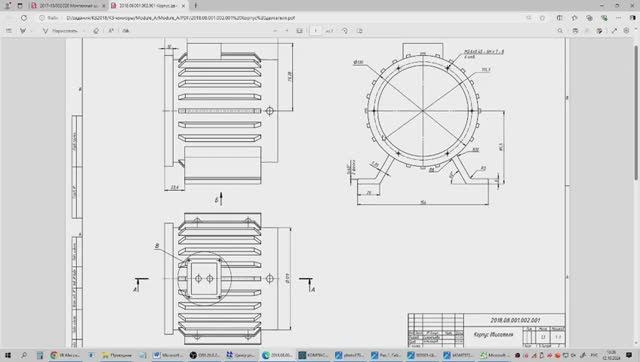Select the PDF highlight tool
Viewport: 640px width, 362px height.
click(x=23, y=31)
